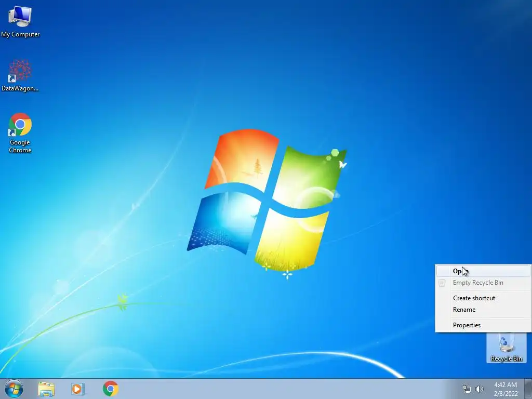Viewport: 532px width, 399px height.
Task: Open the Start menu orb
Action: pos(14,389)
